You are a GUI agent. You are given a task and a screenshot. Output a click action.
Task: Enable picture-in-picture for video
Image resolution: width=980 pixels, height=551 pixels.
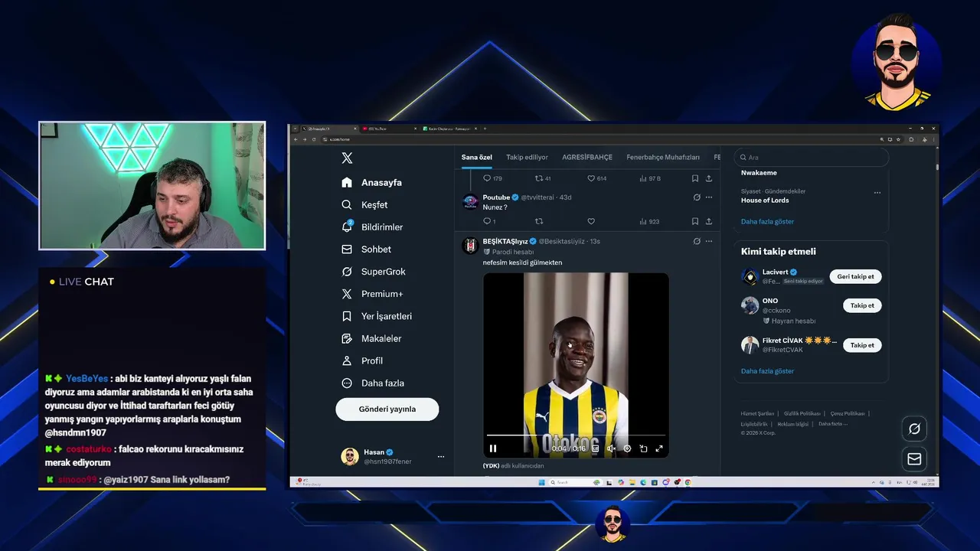(643, 448)
